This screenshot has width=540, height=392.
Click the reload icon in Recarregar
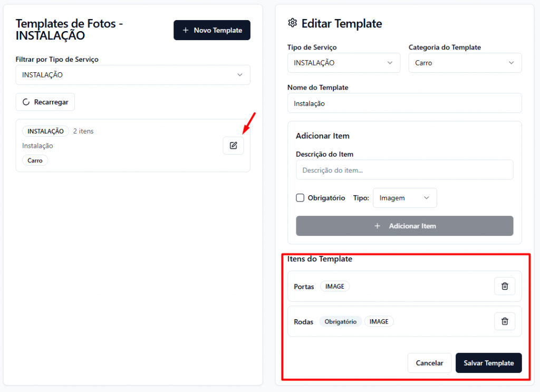tap(26, 102)
